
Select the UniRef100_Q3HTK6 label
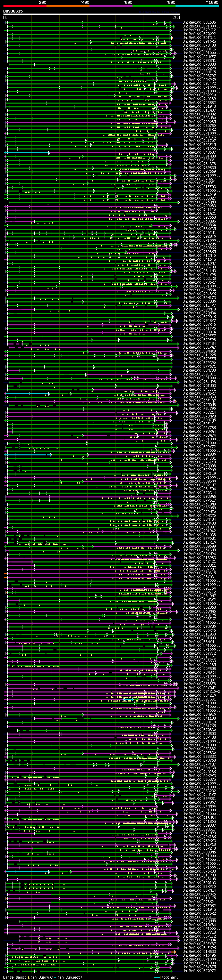199,49
